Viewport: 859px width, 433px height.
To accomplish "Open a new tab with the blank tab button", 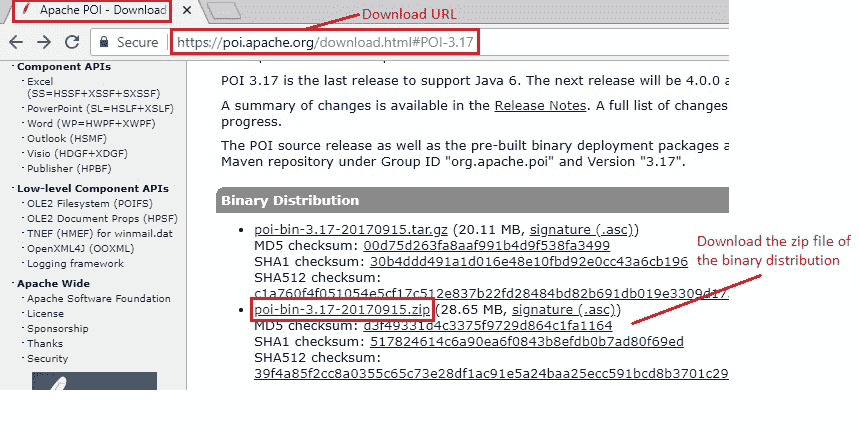I will (x=225, y=10).
